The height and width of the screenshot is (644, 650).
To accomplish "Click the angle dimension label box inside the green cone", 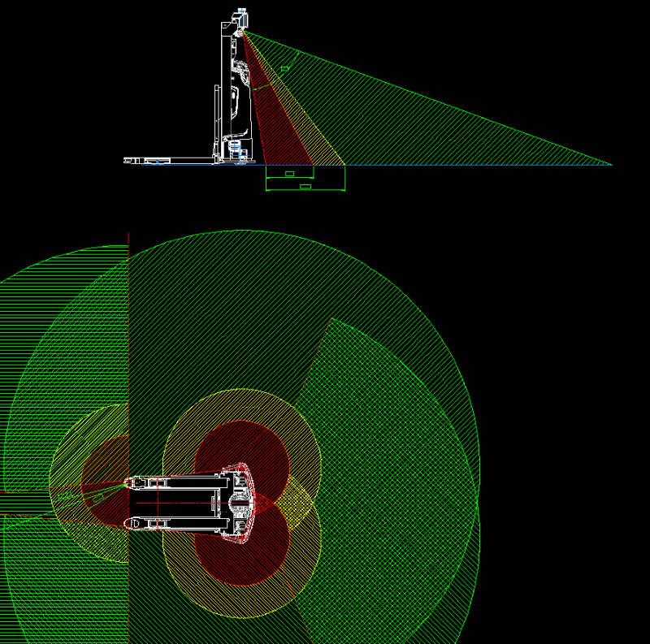I will pos(285,69).
